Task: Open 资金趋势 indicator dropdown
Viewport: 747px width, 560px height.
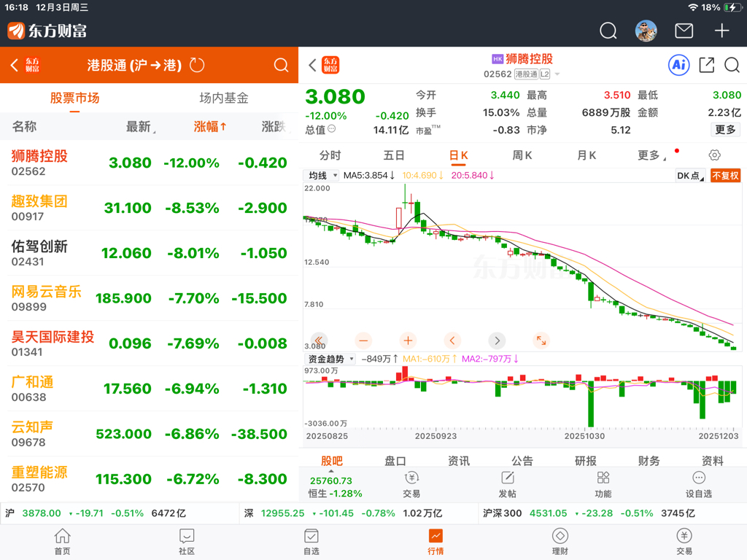Action: pos(330,359)
